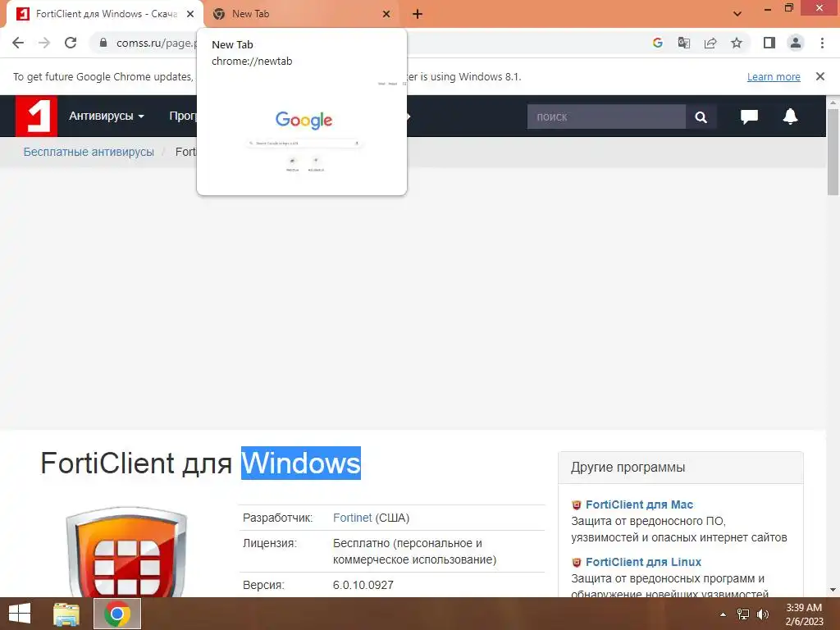Screen dimensions: 840x630
Task: Open the Chrome profile avatar
Action: coord(796,43)
